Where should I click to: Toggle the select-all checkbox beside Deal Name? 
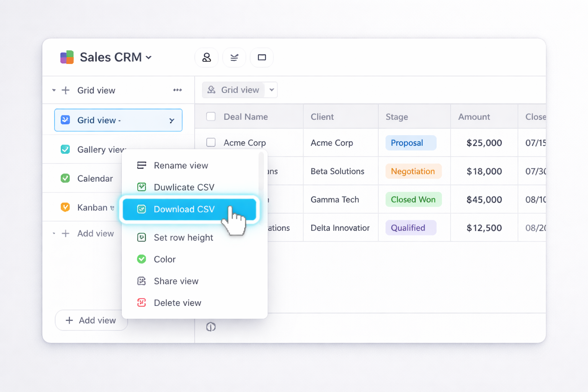[x=211, y=116]
